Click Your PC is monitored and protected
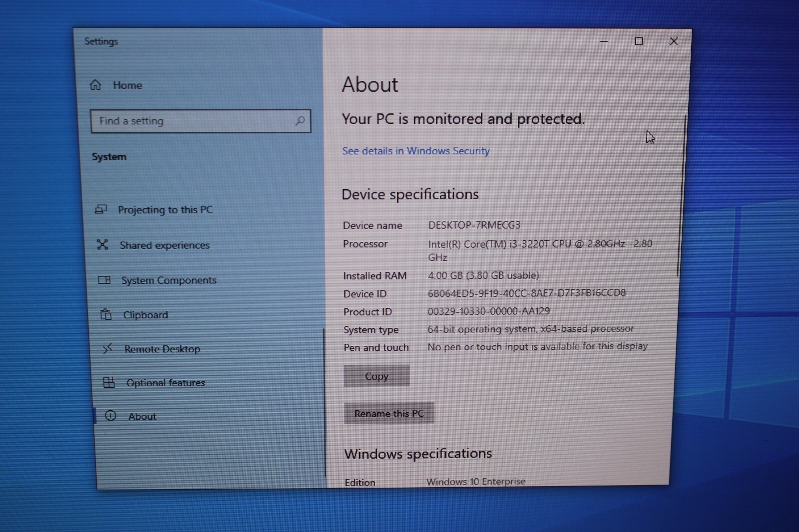The height and width of the screenshot is (532, 799). pos(463,119)
